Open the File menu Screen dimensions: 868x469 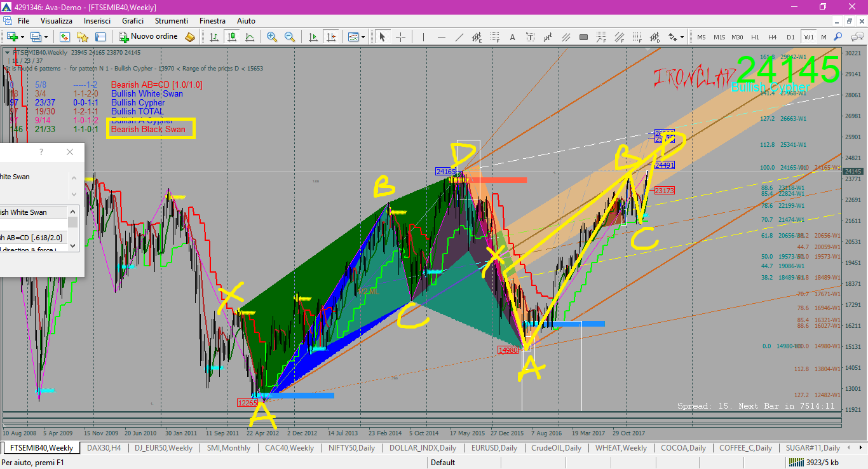24,21
